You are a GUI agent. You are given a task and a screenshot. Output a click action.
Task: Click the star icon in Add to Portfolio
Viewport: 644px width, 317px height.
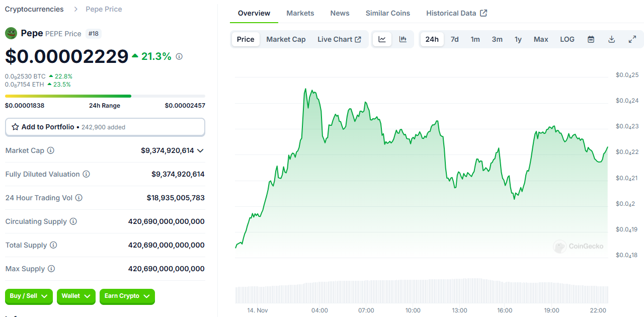(x=16, y=127)
